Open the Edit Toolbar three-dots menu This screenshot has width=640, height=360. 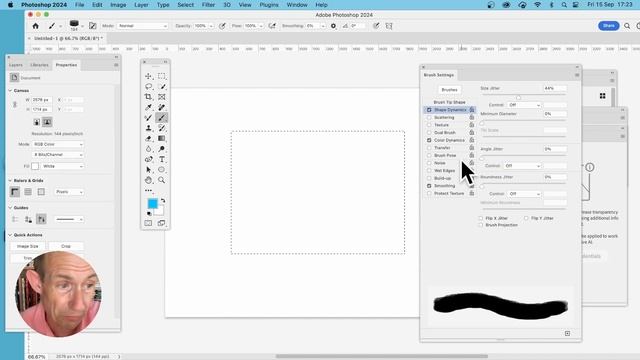coord(148,190)
